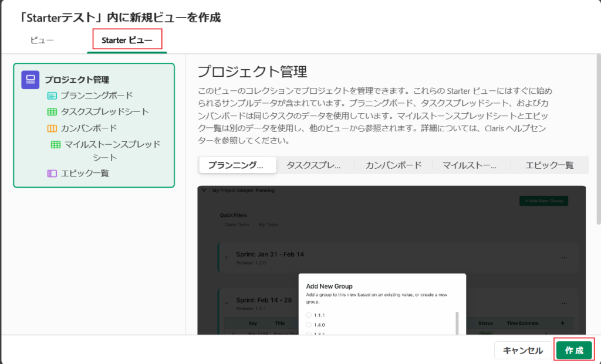Click the マイルストーンスプレッドシート grid icon
Image resolution: width=601 pixels, height=364 pixels.
56,144
